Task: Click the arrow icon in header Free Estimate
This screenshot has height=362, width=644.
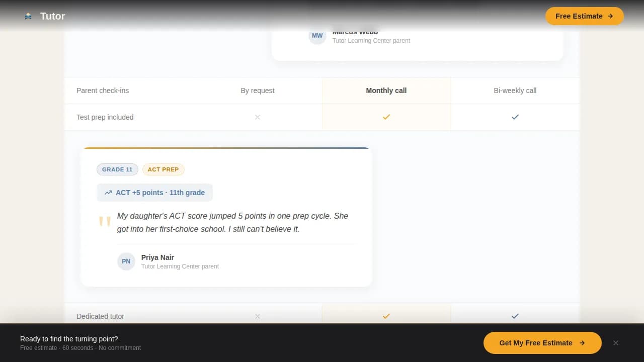Action: (610, 16)
